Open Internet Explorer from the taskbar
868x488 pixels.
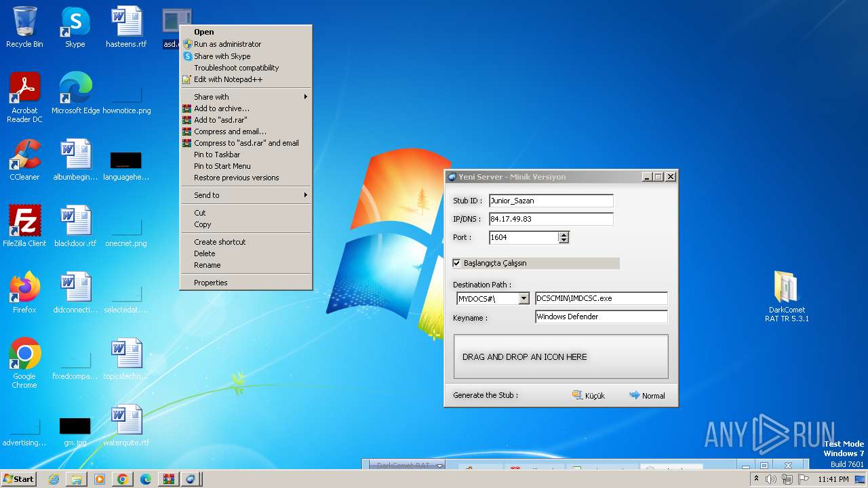(x=54, y=479)
